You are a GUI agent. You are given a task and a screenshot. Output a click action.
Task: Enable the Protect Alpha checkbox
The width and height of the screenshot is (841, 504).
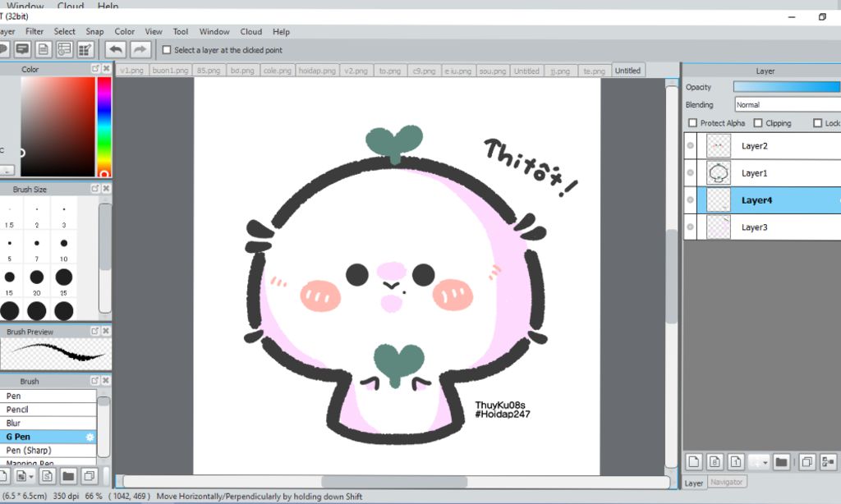click(692, 123)
